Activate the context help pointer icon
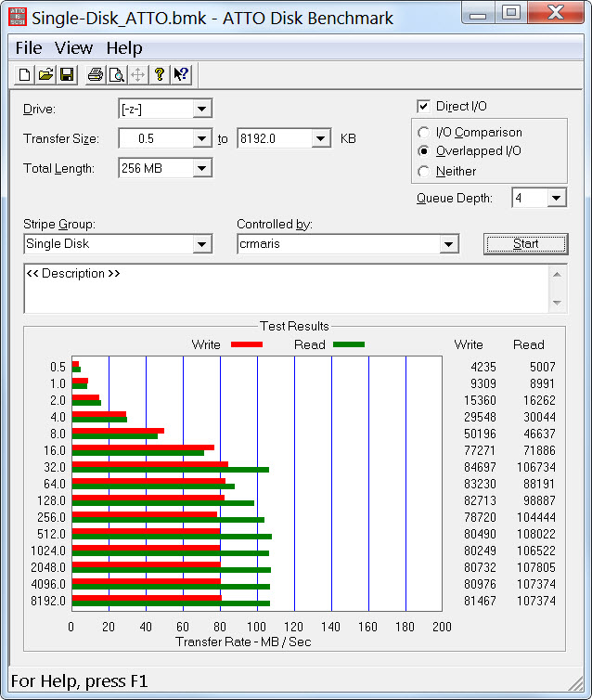592x700 pixels. [181, 75]
